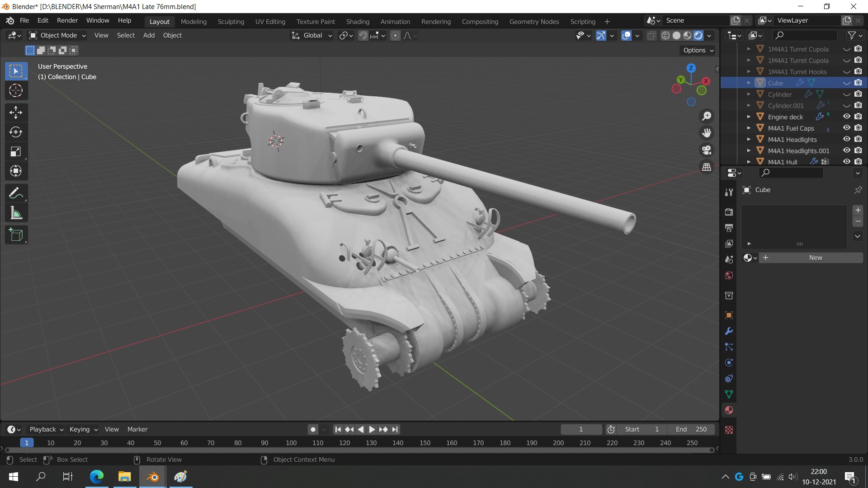
Task: Choose the Measure tool
Action: [16, 213]
